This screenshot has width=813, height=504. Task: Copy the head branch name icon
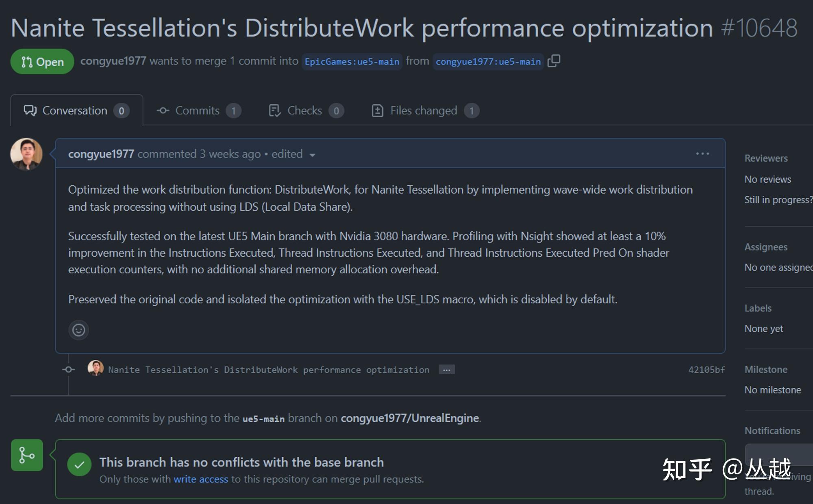554,61
